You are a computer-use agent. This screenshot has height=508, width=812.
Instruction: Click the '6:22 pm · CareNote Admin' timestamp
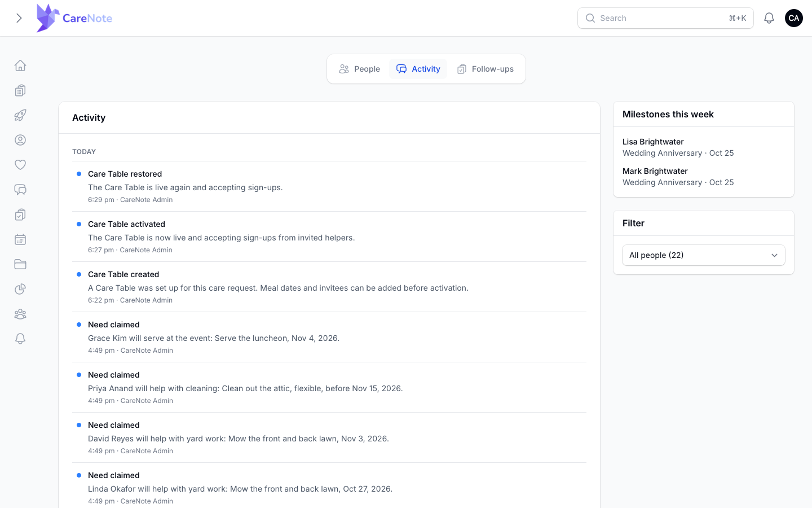pyautogui.click(x=130, y=300)
